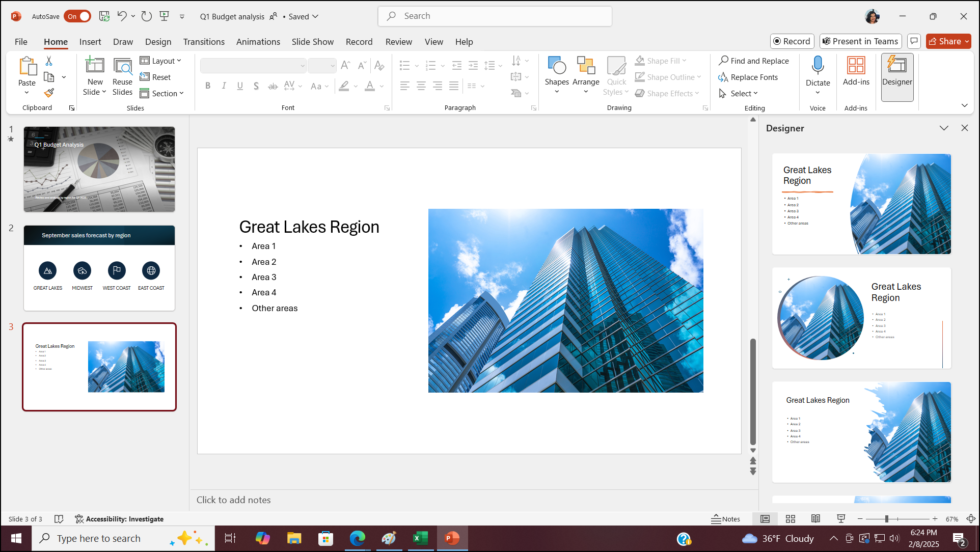The height and width of the screenshot is (552, 980).
Task: Click the Present in Teams button
Action: click(860, 41)
